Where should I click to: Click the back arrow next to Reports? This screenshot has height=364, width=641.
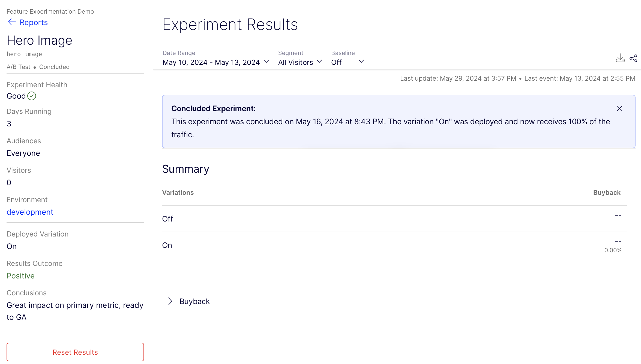(x=12, y=22)
